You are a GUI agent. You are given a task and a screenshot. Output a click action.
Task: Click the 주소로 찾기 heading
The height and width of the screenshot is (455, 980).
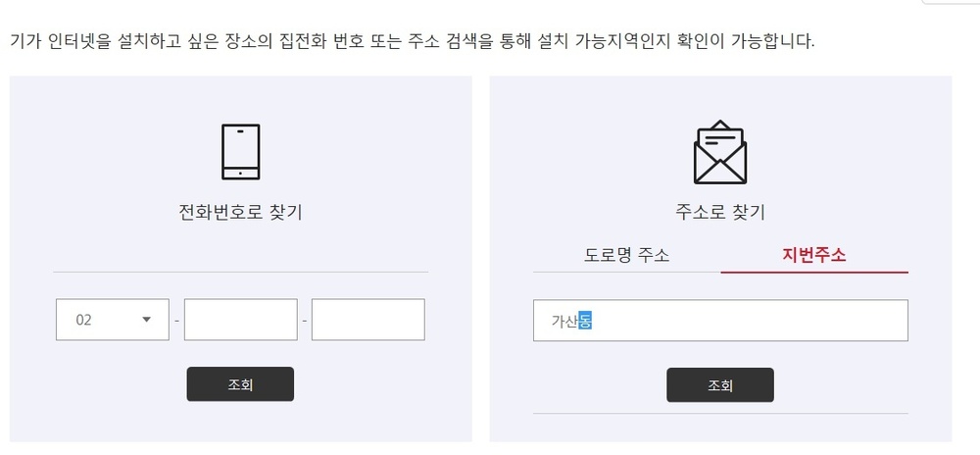[x=720, y=213]
